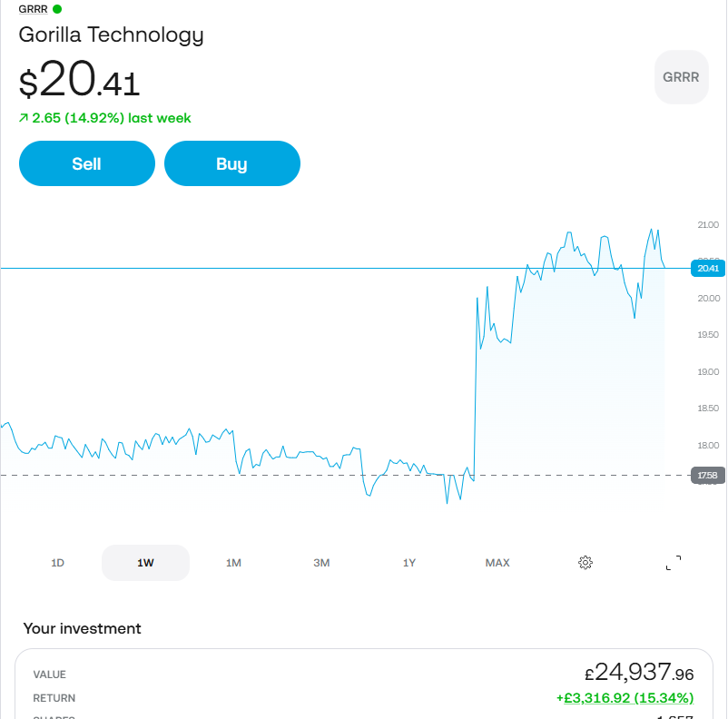
Task: Click the Buy button
Action: pos(232,163)
